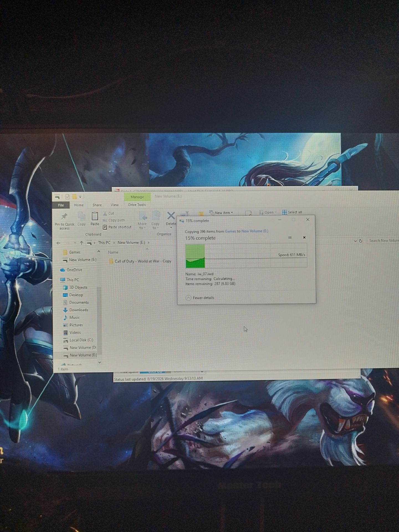Click the Paste shortcut command
This screenshot has width=399, height=532.
[117, 227]
